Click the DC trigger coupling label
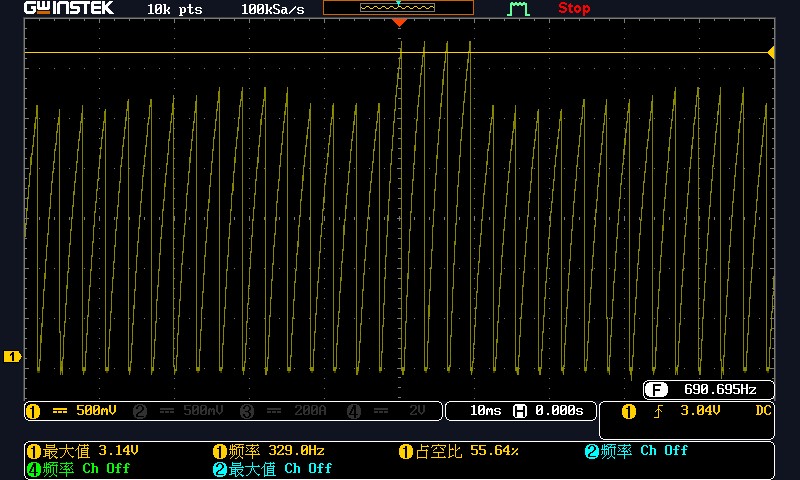Viewport: 800px width, 480px height. tap(763, 410)
